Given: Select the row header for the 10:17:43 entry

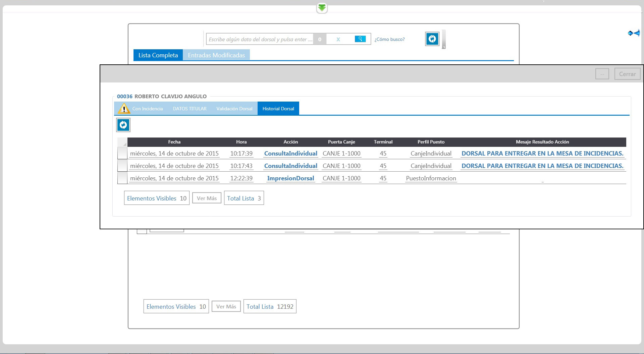Looking at the screenshot, I should tap(122, 166).
